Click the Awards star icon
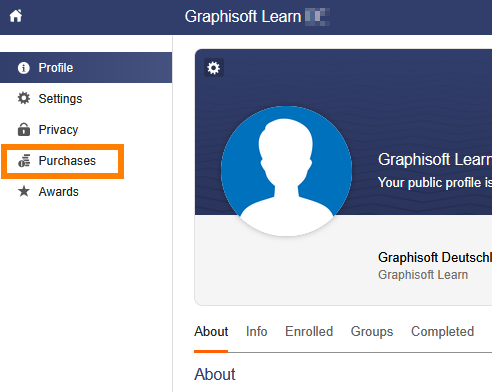This screenshot has width=492, height=392. click(x=24, y=191)
